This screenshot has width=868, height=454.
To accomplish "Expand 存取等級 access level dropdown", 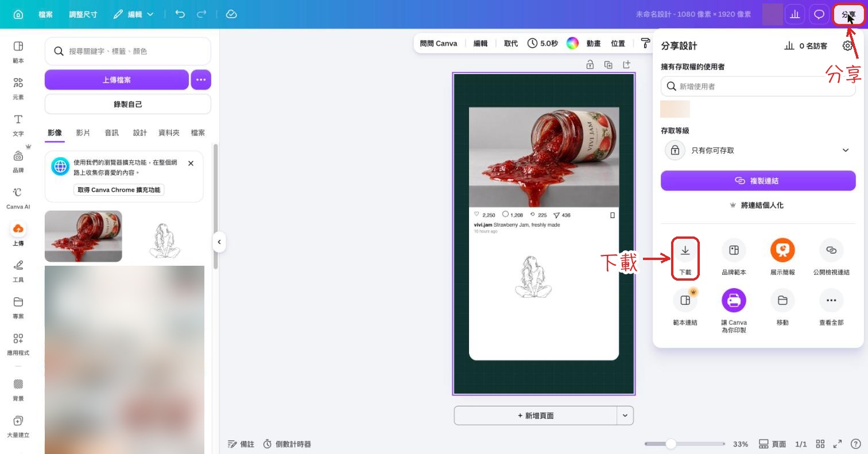I will pyautogui.click(x=758, y=150).
